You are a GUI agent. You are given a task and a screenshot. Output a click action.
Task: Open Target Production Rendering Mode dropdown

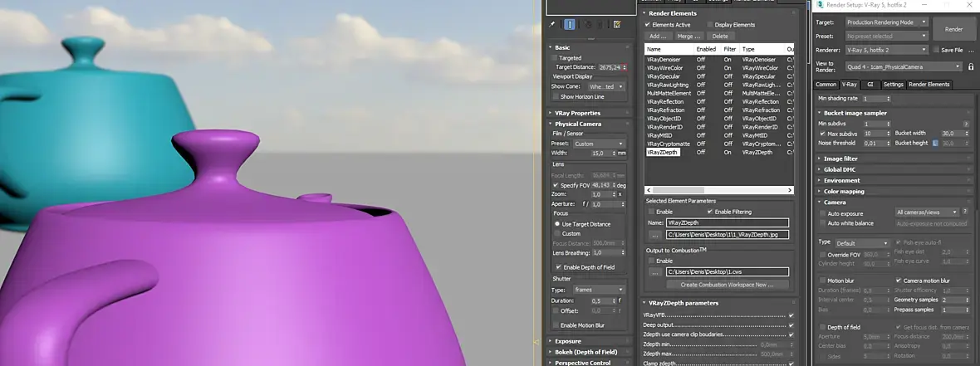886,22
